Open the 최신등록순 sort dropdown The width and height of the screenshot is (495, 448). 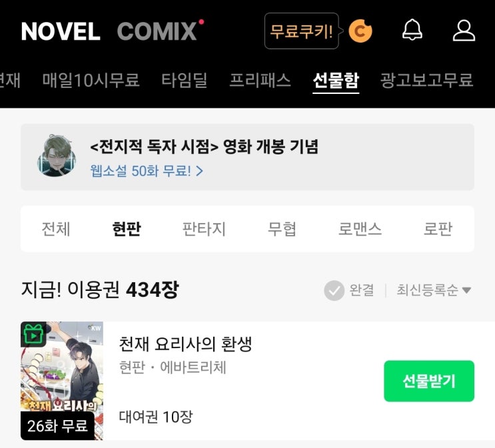point(434,290)
